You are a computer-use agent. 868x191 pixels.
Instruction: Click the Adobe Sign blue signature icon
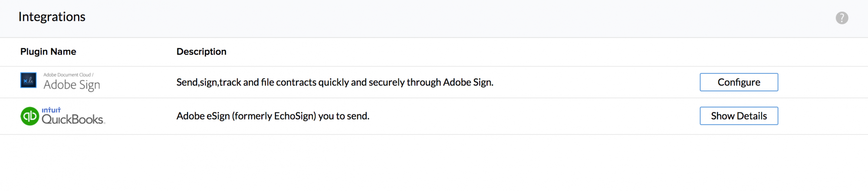(x=29, y=80)
